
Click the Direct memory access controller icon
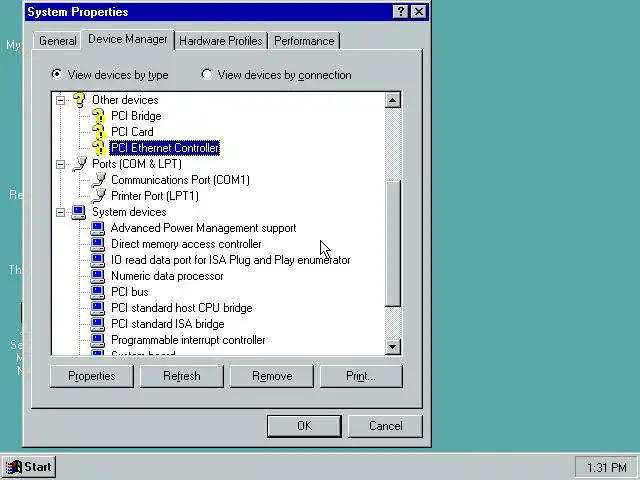click(x=98, y=244)
